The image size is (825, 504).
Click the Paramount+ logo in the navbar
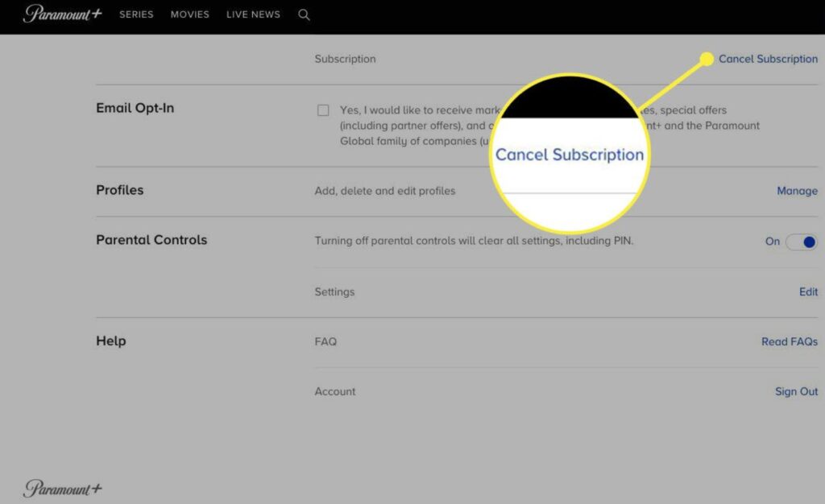pyautogui.click(x=61, y=14)
